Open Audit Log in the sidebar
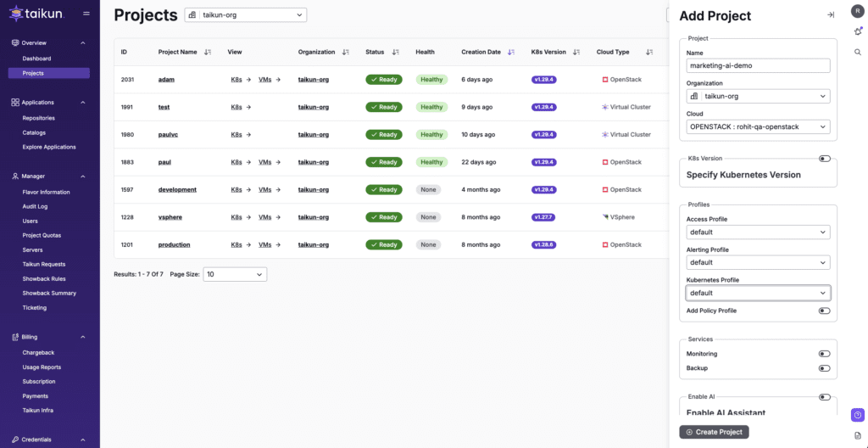This screenshot has width=868, height=448. pyautogui.click(x=35, y=206)
